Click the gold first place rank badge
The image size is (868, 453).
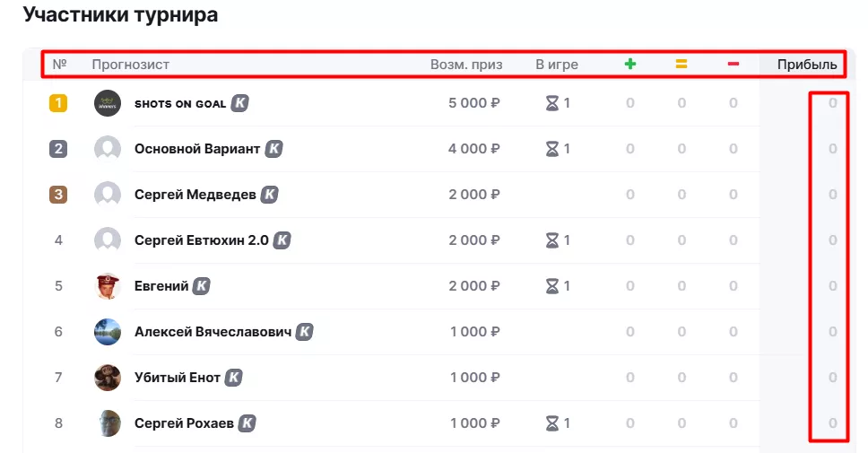click(58, 103)
